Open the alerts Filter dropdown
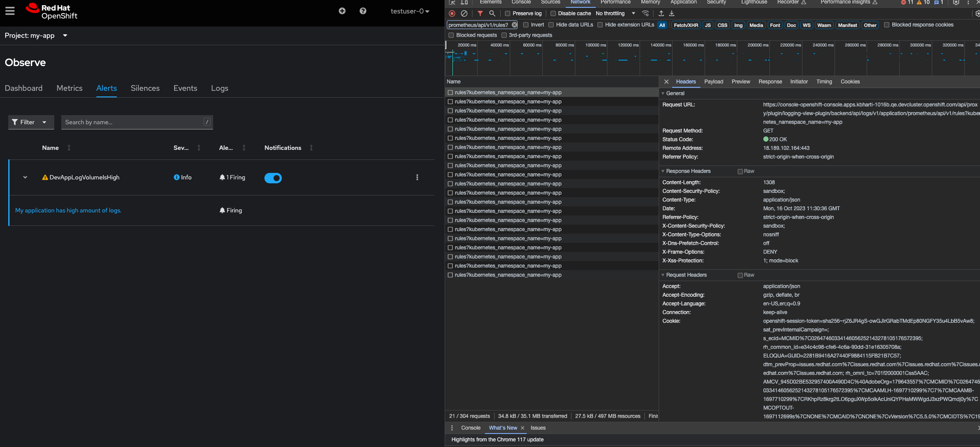Screen dimensions: 980x447 tap(31, 122)
